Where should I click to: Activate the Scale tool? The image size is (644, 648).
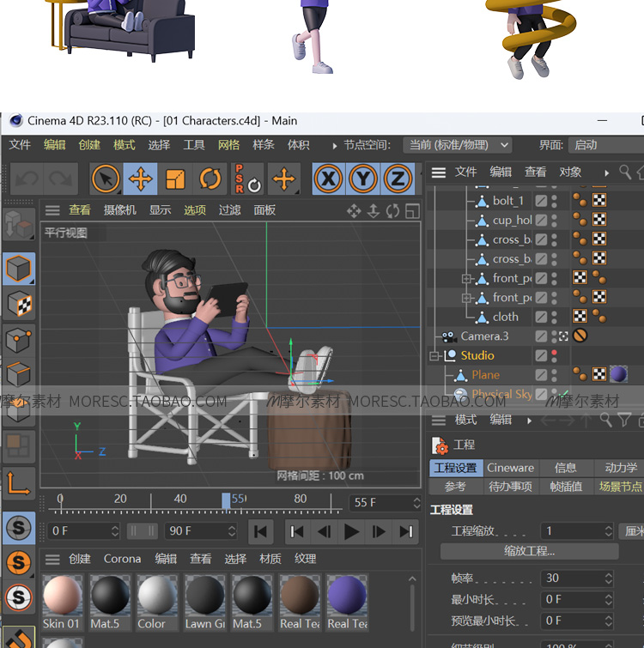175,179
